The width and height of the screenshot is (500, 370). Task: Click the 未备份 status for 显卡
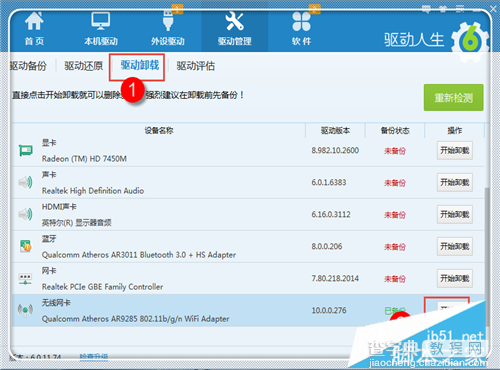395,151
